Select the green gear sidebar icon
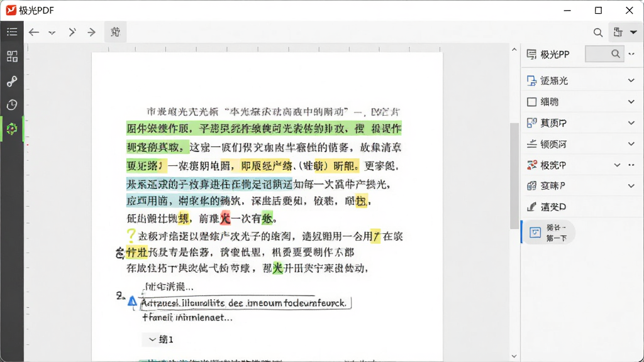The image size is (644, 362). point(12,128)
